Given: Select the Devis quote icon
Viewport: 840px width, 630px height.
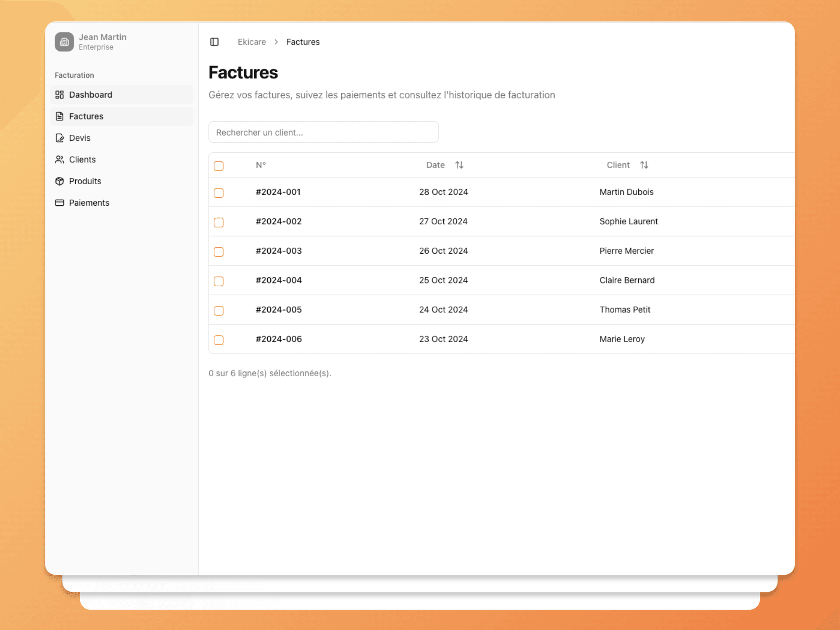Looking at the screenshot, I should point(60,138).
